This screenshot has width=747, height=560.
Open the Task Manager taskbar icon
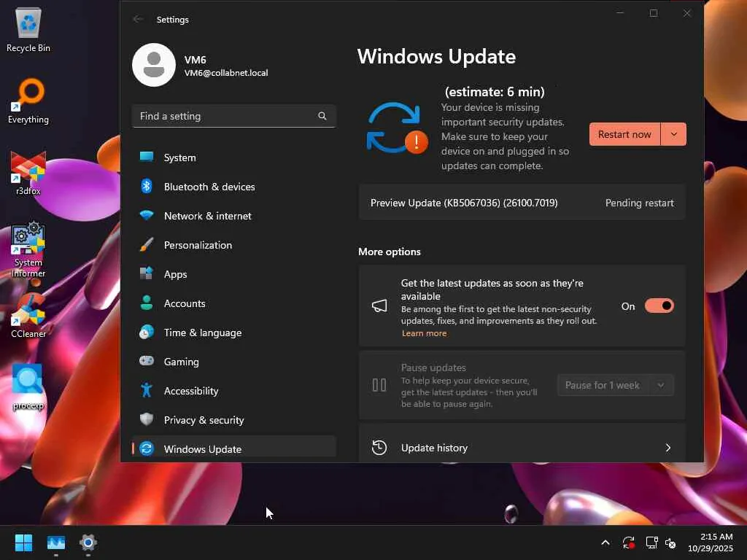tap(56, 542)
